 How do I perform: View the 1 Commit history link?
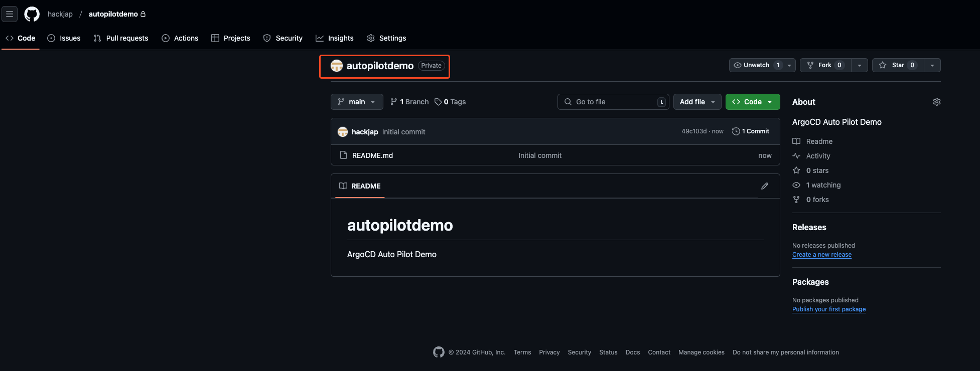[x=751, y=131]
